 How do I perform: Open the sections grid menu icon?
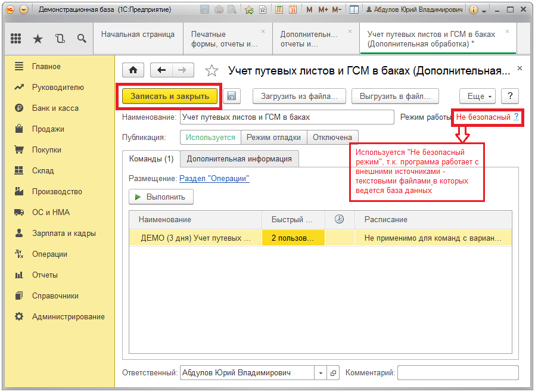pyautogui.click(x=16, y=39)
